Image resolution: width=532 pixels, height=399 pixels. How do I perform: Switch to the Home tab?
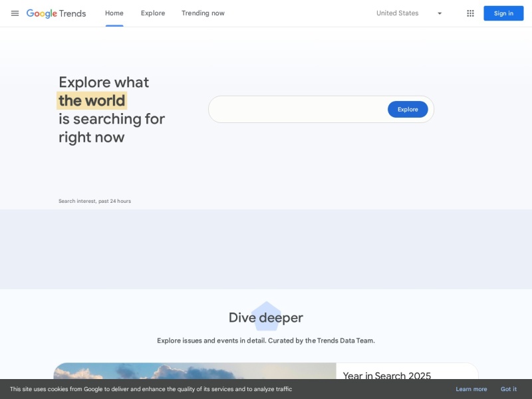coord(114,13)
